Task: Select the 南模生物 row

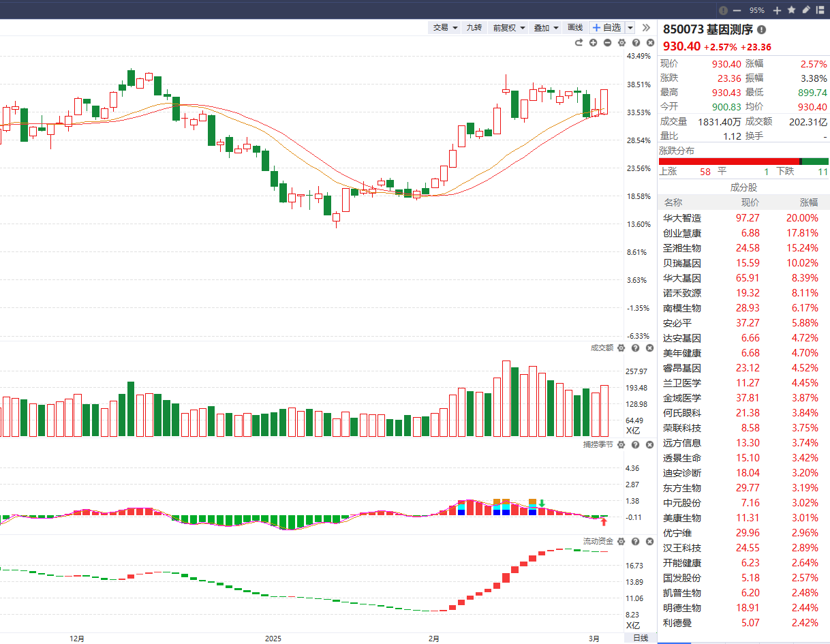Action: pos(743,308)
